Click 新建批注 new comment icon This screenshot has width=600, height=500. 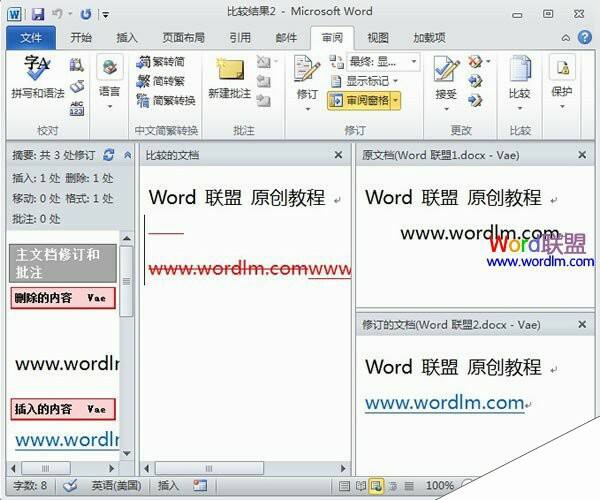click(x=230, y=78)
